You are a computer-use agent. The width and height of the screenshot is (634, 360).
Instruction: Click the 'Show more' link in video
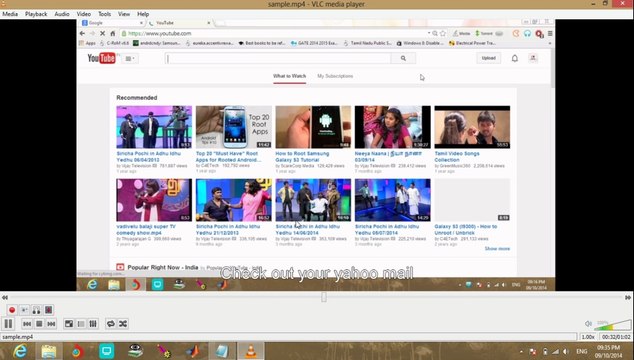[x=497, y=248]
